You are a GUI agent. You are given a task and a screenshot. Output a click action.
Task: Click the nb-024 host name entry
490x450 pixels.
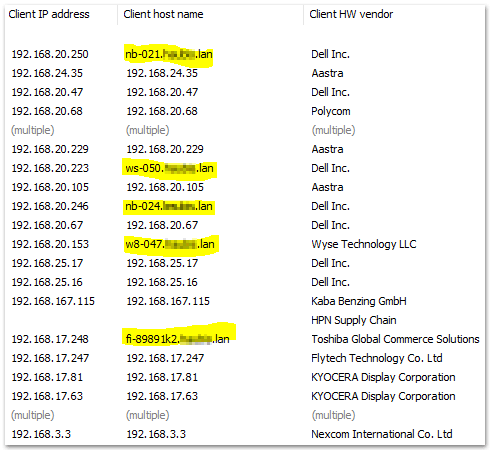pyautogui.click(x=169, y=206)
